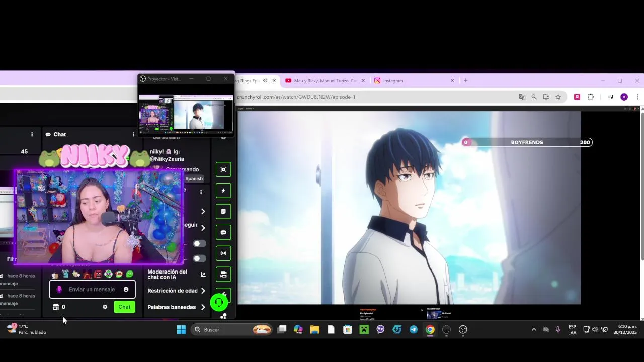
Task: Open the Chrome media controls icon
Action: click(610, 97)
